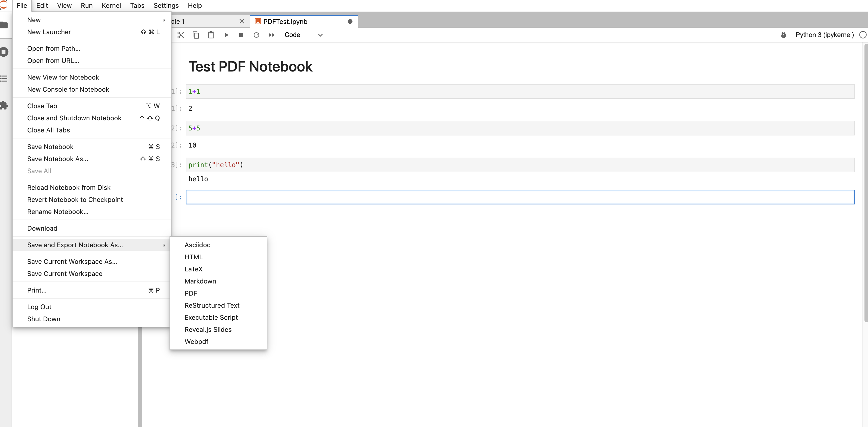Open table of contents sidebar icon
This screenshot has height=427, width=868.
point(4,79)
